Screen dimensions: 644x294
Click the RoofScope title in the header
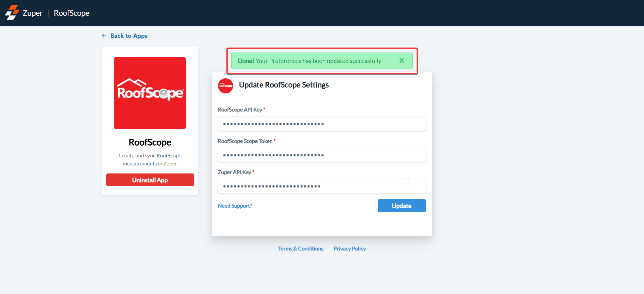tap(71, 13)
